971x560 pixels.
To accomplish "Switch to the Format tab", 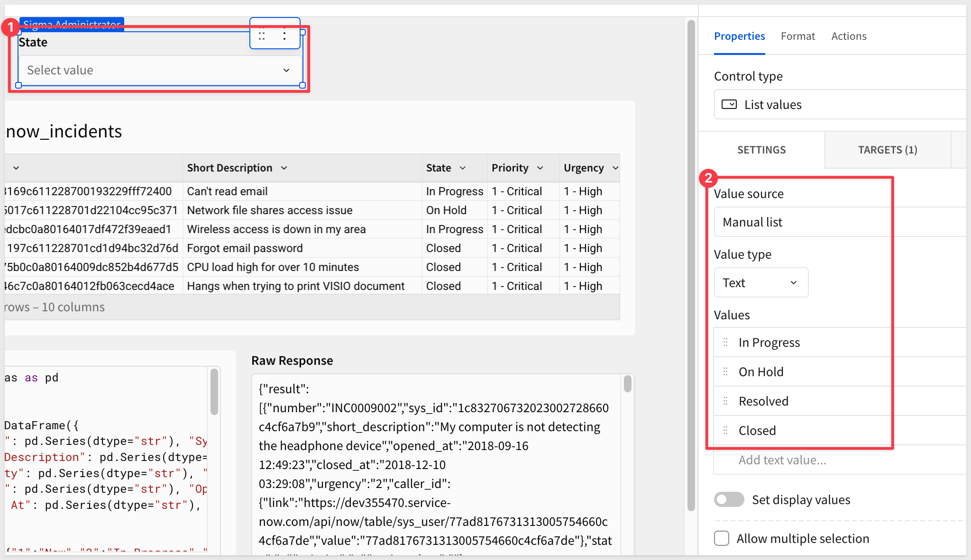I will (798, 36).
